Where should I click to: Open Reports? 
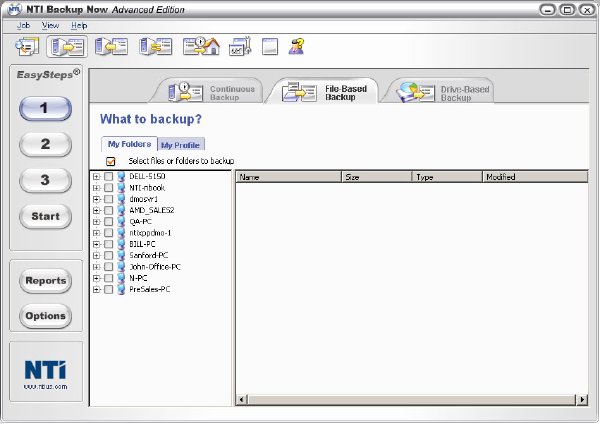coord(46,281)
